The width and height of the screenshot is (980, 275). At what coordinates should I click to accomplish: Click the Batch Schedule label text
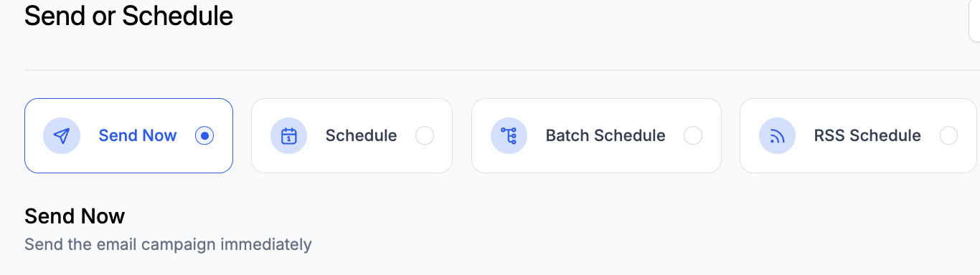[606, 135]
